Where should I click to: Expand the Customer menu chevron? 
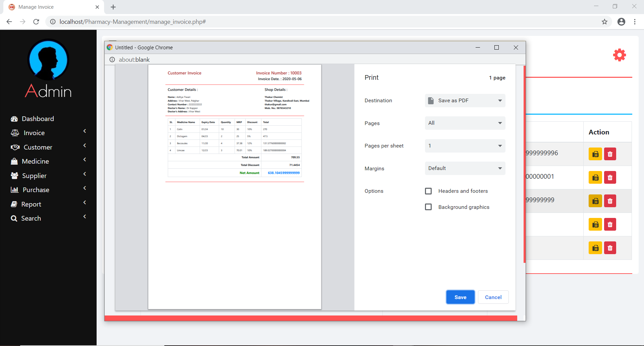click(x=85, y=146)
